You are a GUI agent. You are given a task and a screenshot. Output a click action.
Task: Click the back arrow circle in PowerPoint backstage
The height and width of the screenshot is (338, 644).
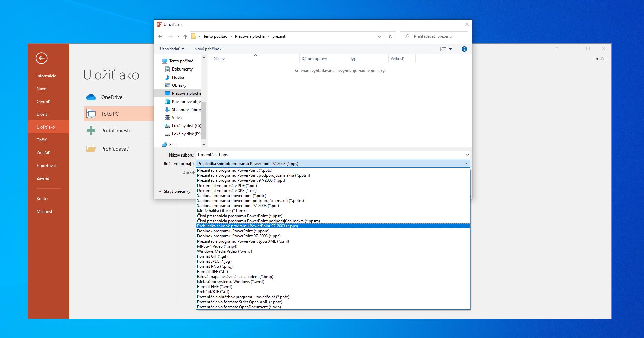pyautogui.click(x=41, y=58)
